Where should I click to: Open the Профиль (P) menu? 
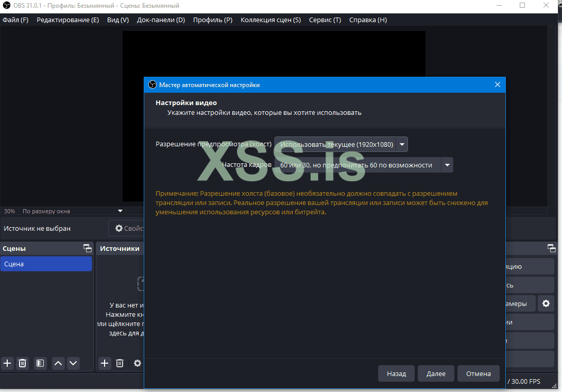pos(213,20)
